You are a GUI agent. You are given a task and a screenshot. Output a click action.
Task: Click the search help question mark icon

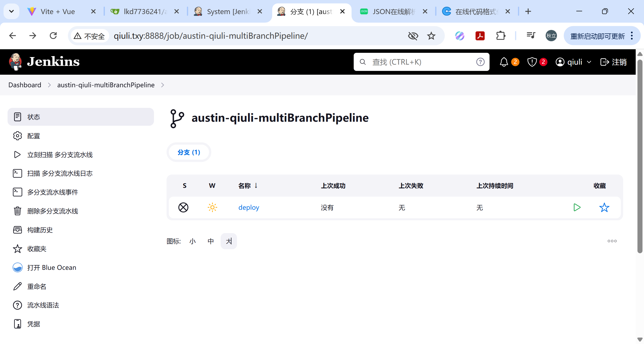coord(480,62)
